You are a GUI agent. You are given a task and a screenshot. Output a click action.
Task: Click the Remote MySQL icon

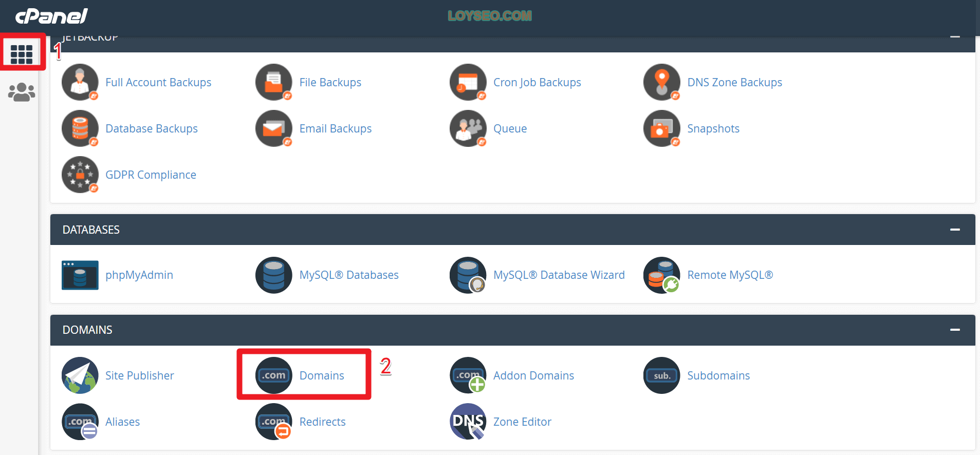click(x=662, y=275)
